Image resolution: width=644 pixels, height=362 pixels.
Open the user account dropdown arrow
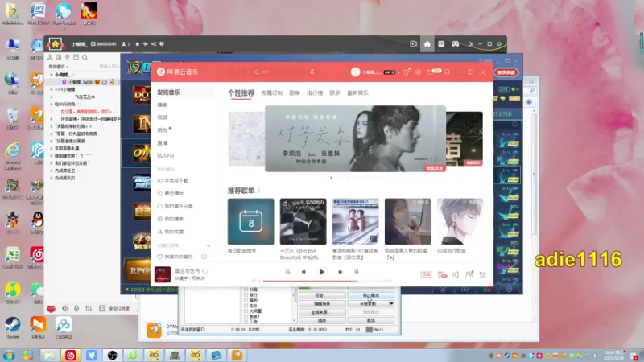point(398,72)
